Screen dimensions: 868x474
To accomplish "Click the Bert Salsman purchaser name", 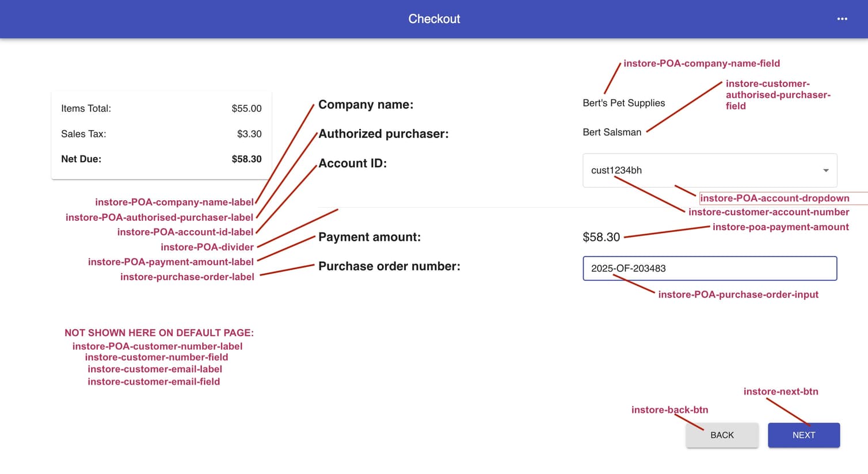I will click(x=611, y=132).
